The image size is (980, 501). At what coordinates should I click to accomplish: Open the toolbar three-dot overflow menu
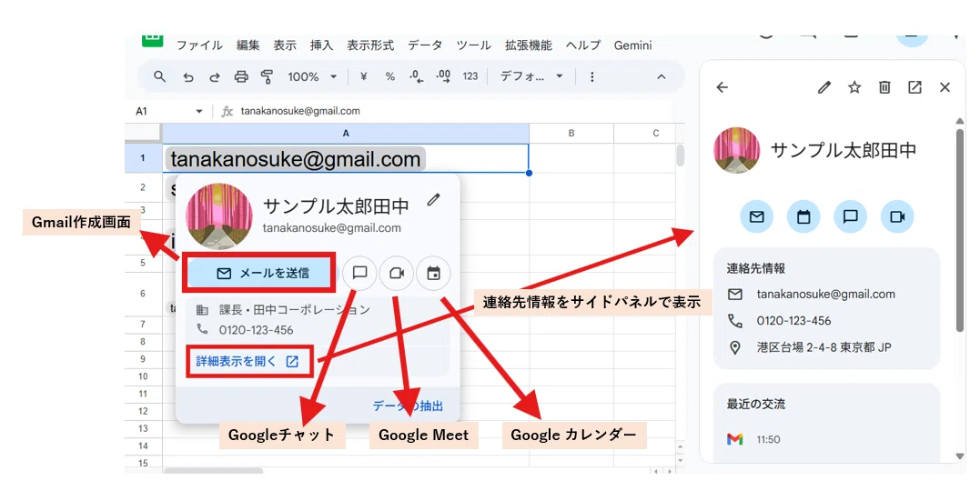coord(591,77)
